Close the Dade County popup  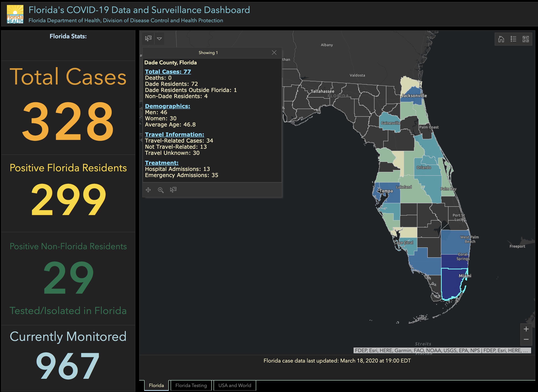pyautogui.click(x=274, y=53)
